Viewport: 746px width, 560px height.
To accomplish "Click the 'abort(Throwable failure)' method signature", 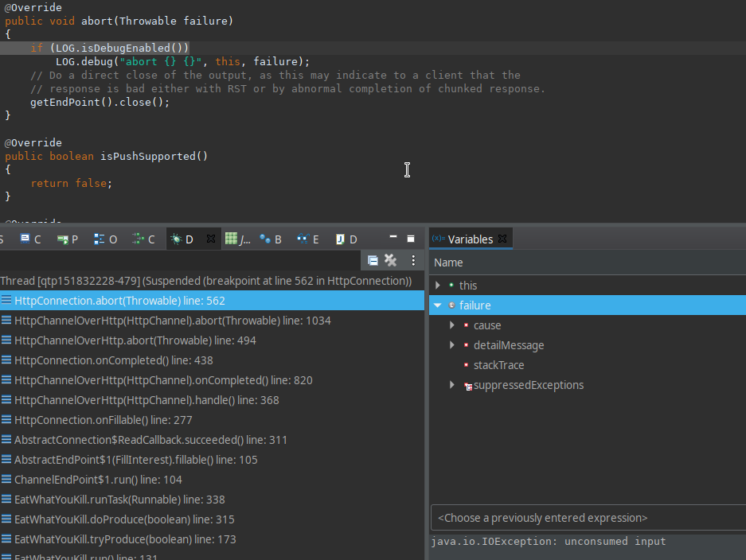I will pos(157,21).
